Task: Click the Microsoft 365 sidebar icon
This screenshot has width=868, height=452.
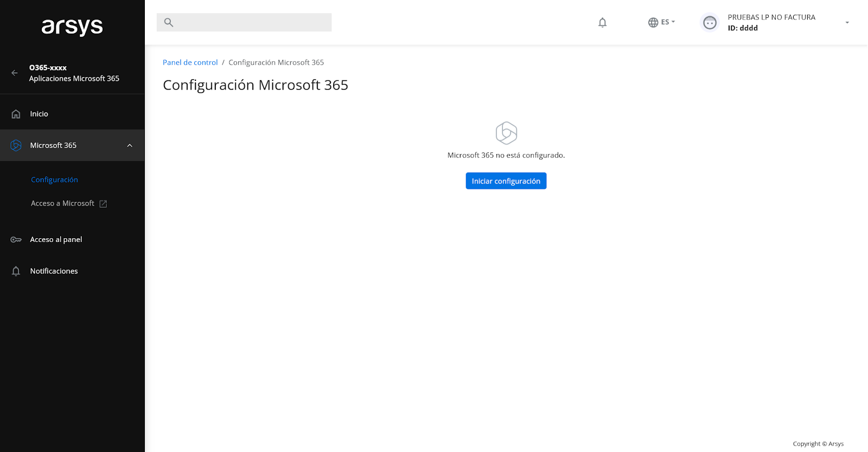Action: point(16,145)
